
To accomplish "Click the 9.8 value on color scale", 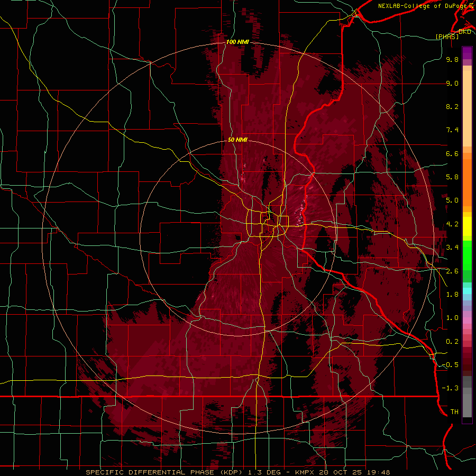I will [452, 59].
